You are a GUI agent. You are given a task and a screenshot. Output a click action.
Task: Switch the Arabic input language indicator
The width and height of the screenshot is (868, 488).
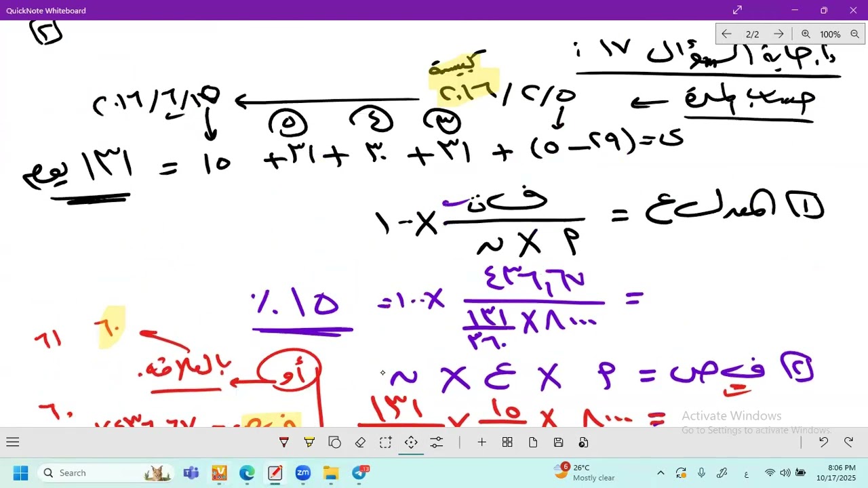pyautogui.click(x=746, y=473)
